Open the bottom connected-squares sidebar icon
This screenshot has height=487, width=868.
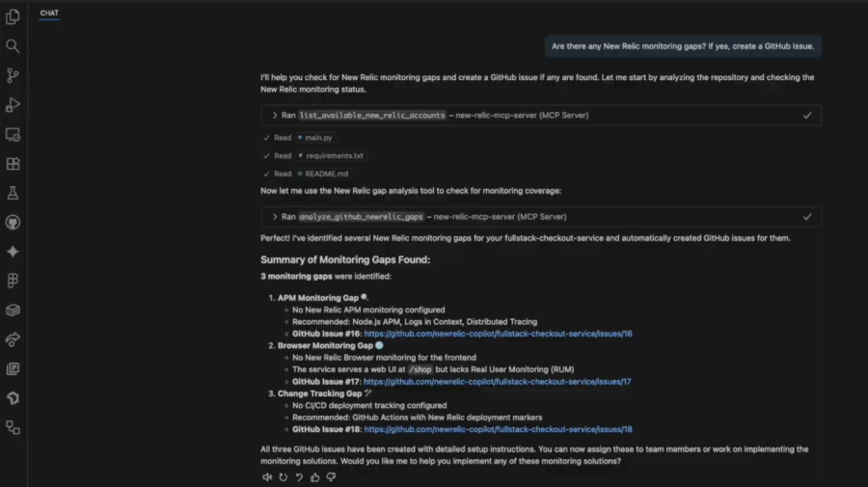[13, 427]
